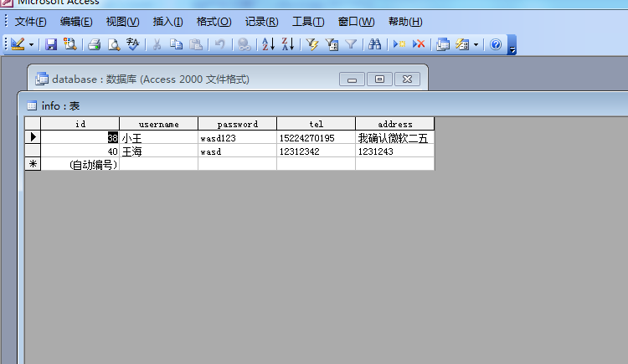Apply filter by selection
The width and height of the screenshot is (628, 364).
(x=312, y=44)
